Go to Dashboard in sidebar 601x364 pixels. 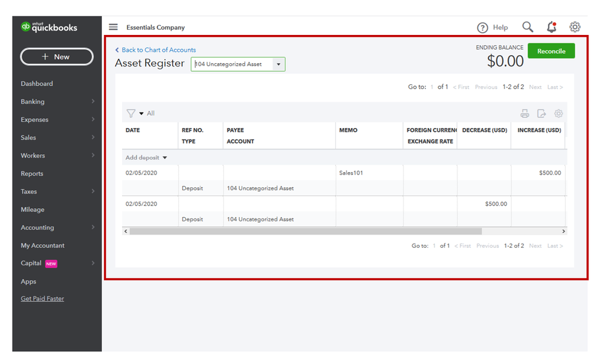click(x=37, y=84)
